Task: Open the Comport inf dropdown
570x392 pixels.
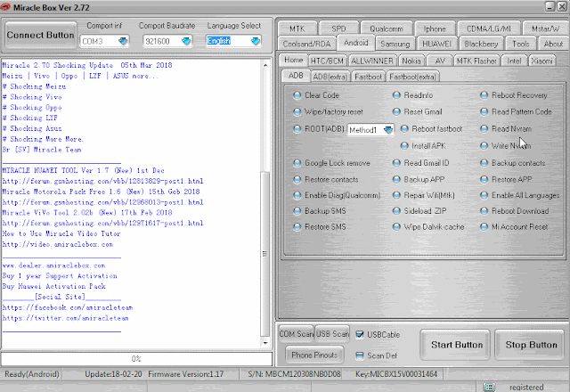Action: [x=123, y=41]
